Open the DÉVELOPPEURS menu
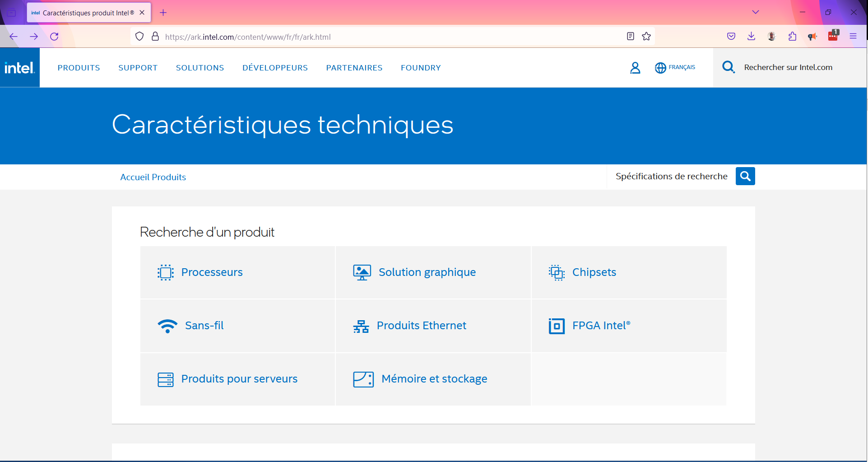Viewport: 868px width, 462px height. tap(275, 68)
